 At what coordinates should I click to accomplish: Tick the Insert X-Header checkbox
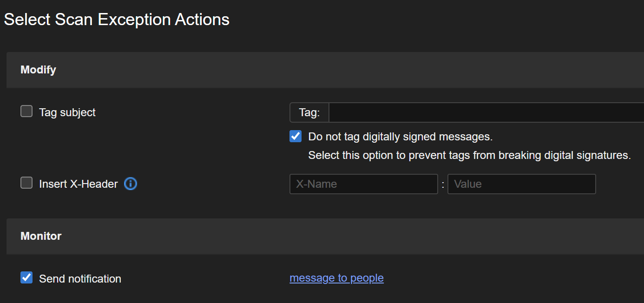coord(26,183)
